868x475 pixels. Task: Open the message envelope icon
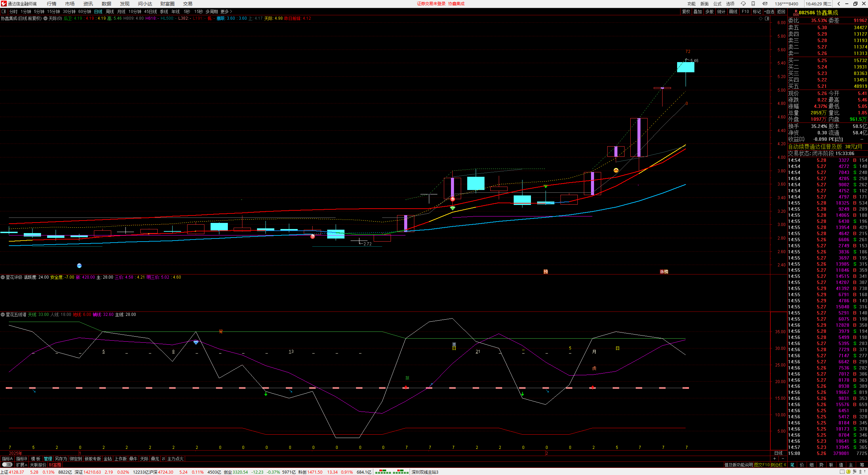click(765, 4)
